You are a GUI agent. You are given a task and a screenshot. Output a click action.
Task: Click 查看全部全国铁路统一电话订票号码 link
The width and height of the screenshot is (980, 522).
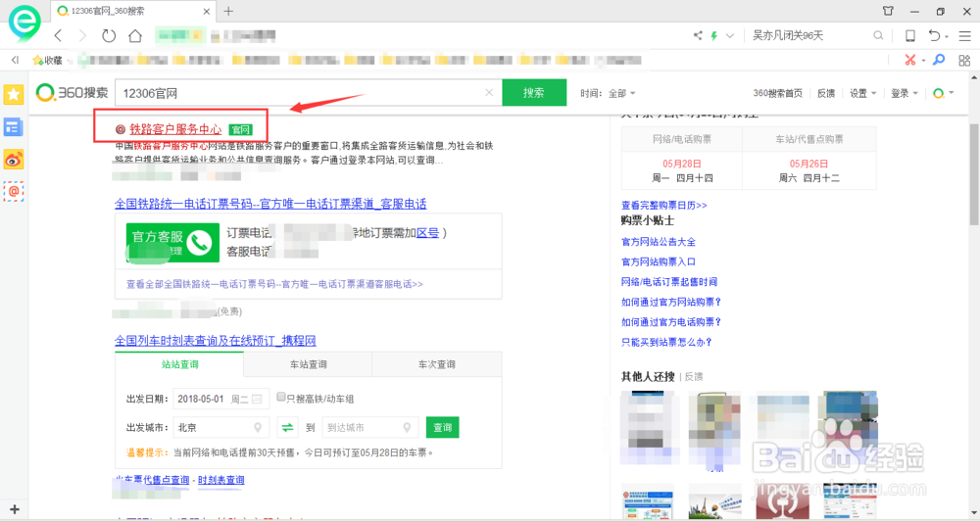tap(274, 284)
